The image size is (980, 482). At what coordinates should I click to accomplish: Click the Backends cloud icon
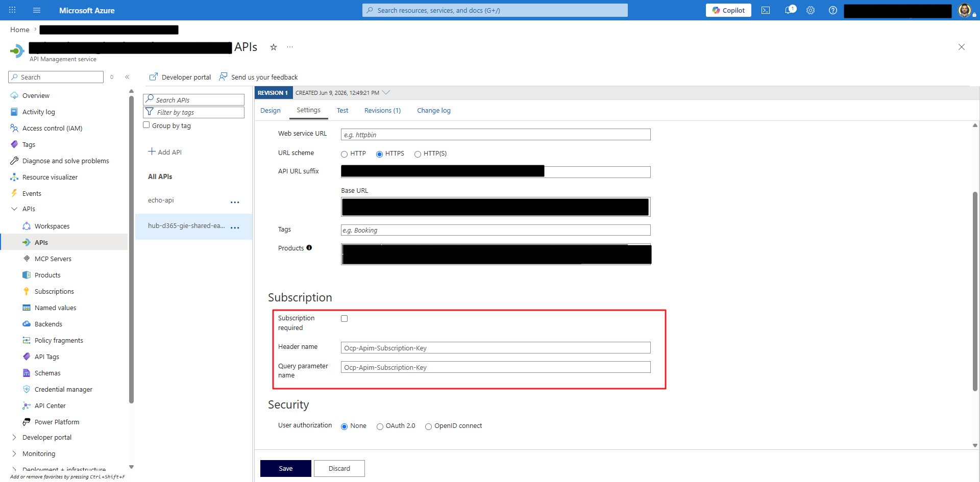pos(27,324)
